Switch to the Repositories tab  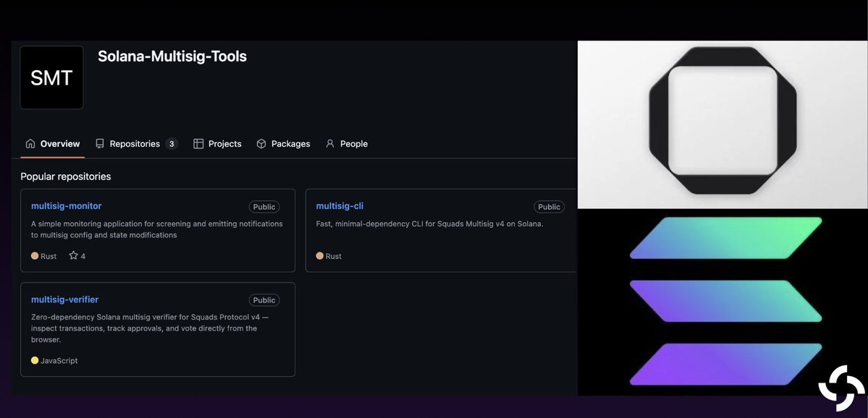point(137,144)
